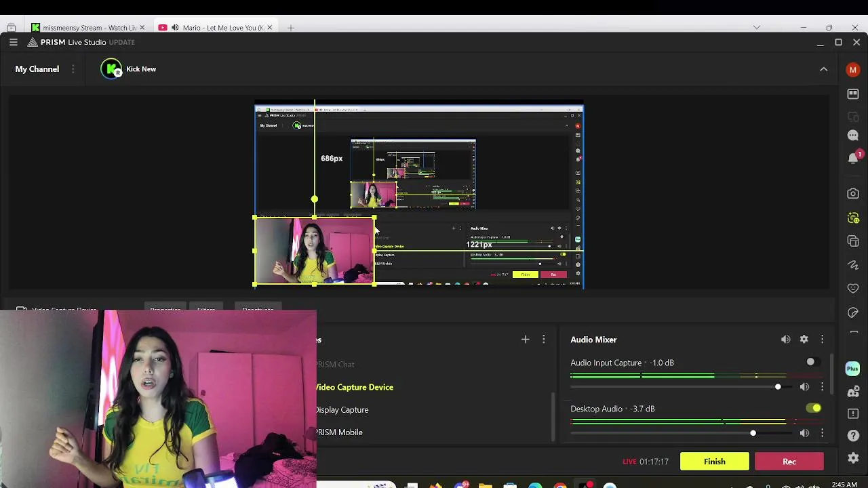The image size is (868, 488).
Task: Open a new browser tab
Action: click(x=290, y=28)
